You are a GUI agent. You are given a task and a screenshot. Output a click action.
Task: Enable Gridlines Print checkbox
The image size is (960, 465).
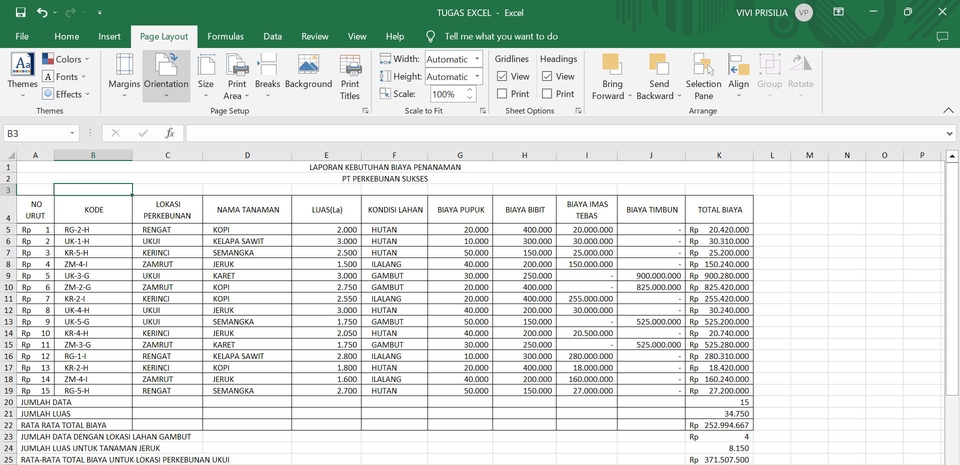[x=502, y=94]
